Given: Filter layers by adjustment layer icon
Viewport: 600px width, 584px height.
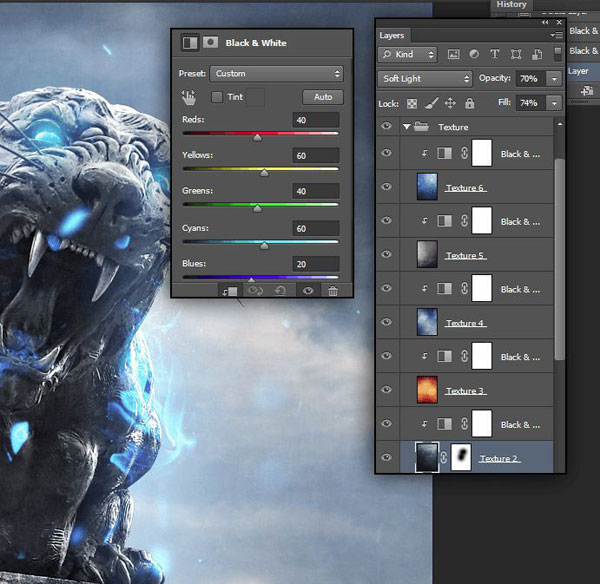Looking at the screenshot, I should (x=474, y=54).
